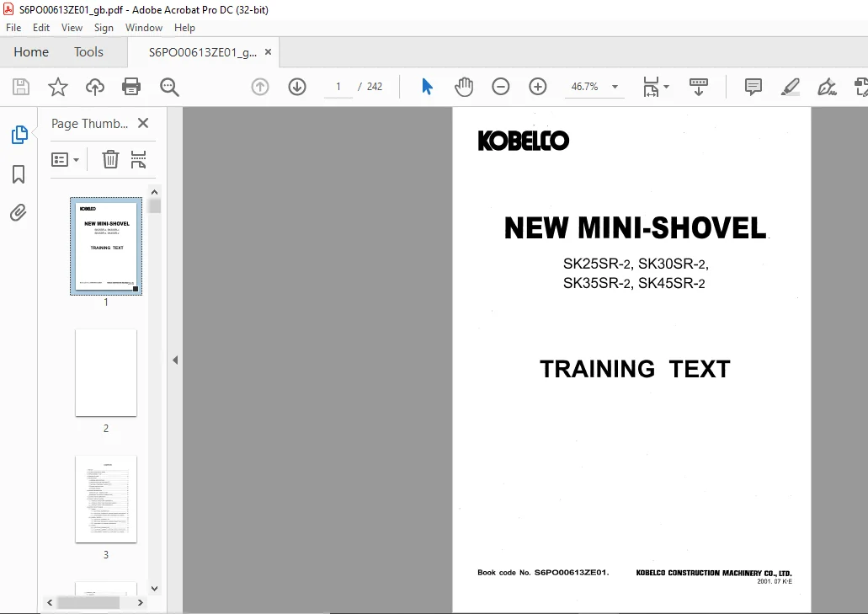The height and width of the screenshot is (614, 868).
Task: Activate the Hand pan tool
Action: click(x=464, y=87)
